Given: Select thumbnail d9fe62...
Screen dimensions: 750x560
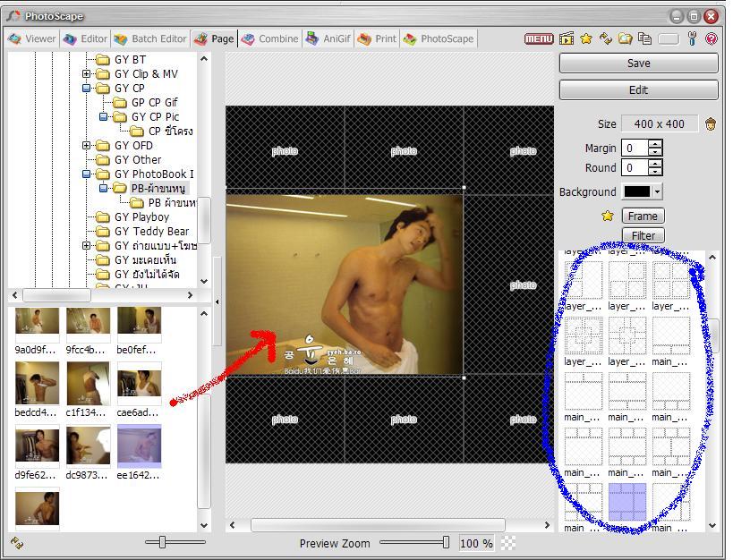Looking at the screenshot, I should click(37, 445).
